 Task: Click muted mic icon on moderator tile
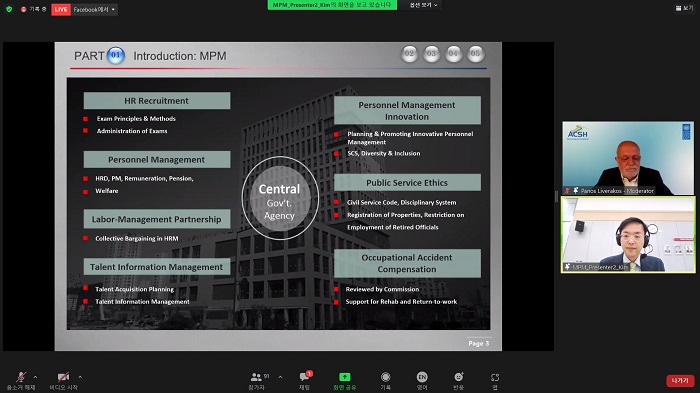tap(567, 191)
